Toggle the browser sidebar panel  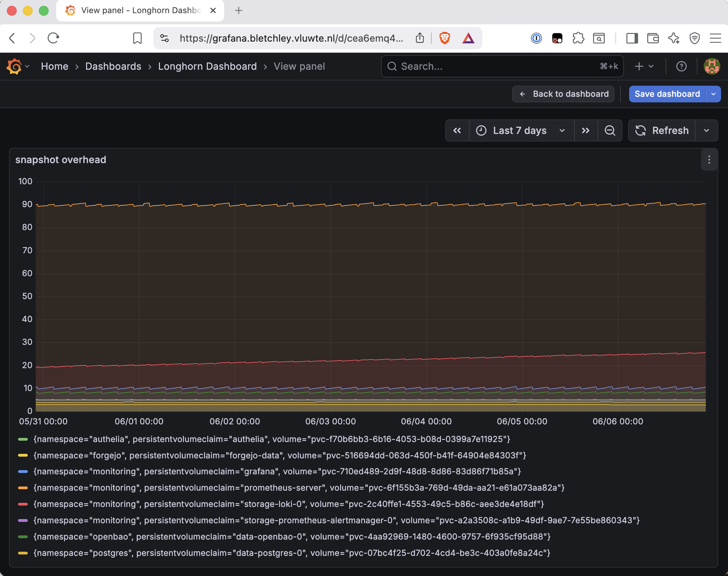click(x=632, y=38)
